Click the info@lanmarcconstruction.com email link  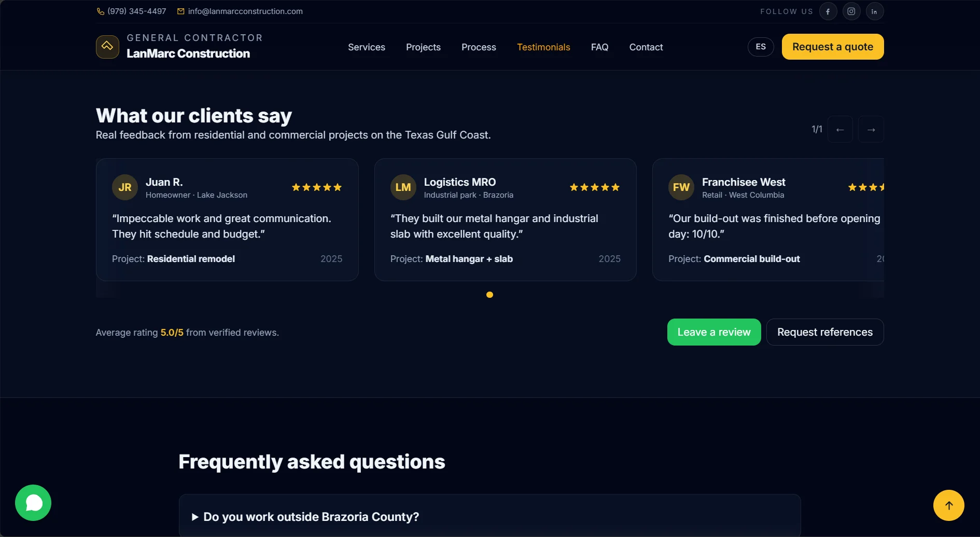[245, 11]
